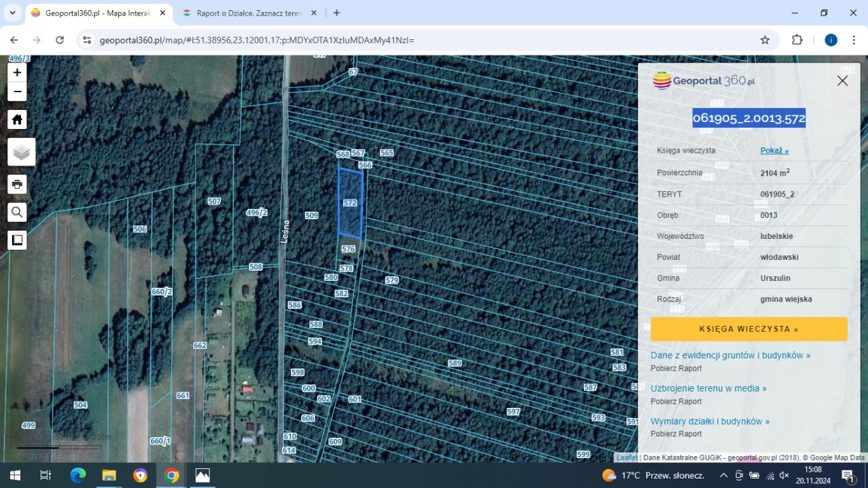868x488 pixels.
Task: Click the highlighted parcel 572 on map
Action: [x=351, y=203]
